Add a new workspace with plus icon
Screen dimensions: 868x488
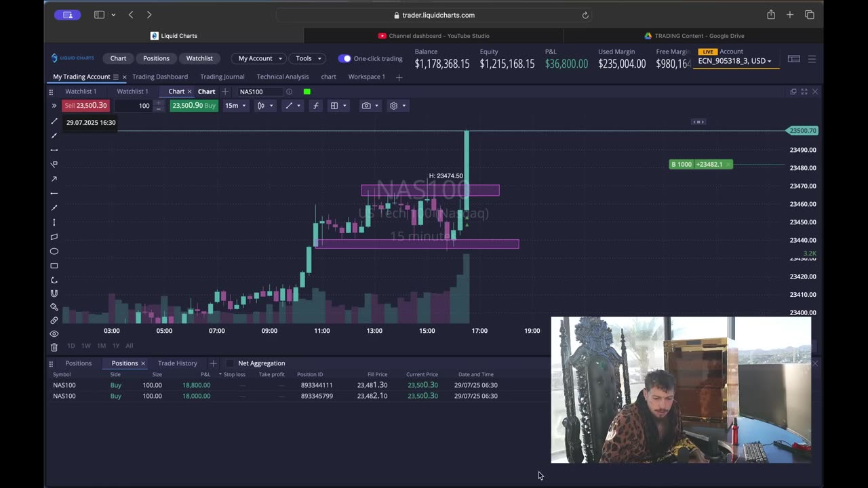coord(399,77)
